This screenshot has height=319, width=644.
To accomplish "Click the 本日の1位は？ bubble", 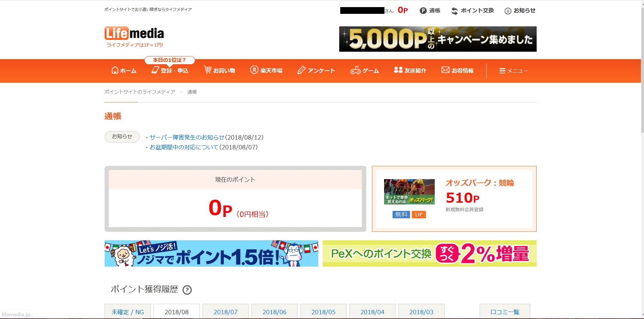I will 169,60.
